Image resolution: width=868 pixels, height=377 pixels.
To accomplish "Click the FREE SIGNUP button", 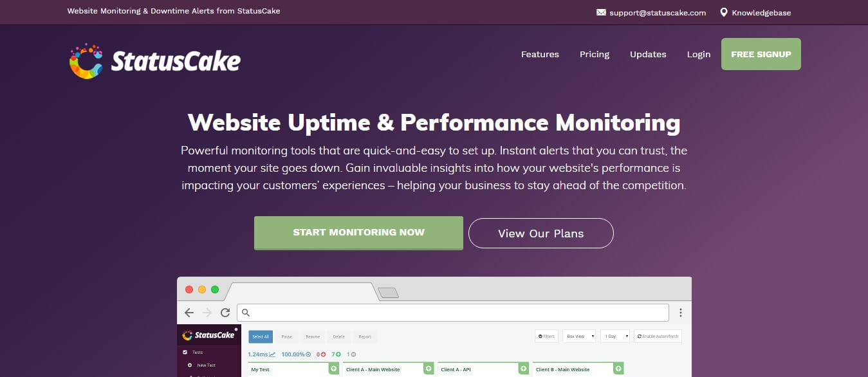I will point(761,54).
